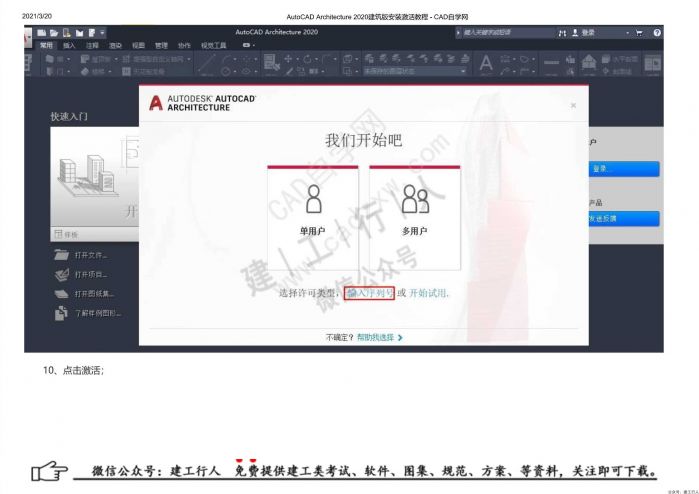This screenshot has height=494, width=699.
Task: Toggle the ribbon minimize button after the tabs
Action: 248,45
